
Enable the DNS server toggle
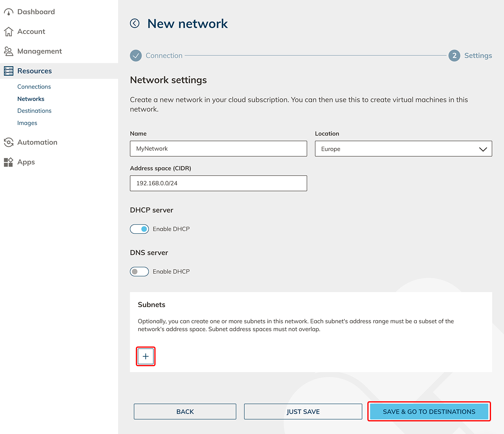[139, 272]
